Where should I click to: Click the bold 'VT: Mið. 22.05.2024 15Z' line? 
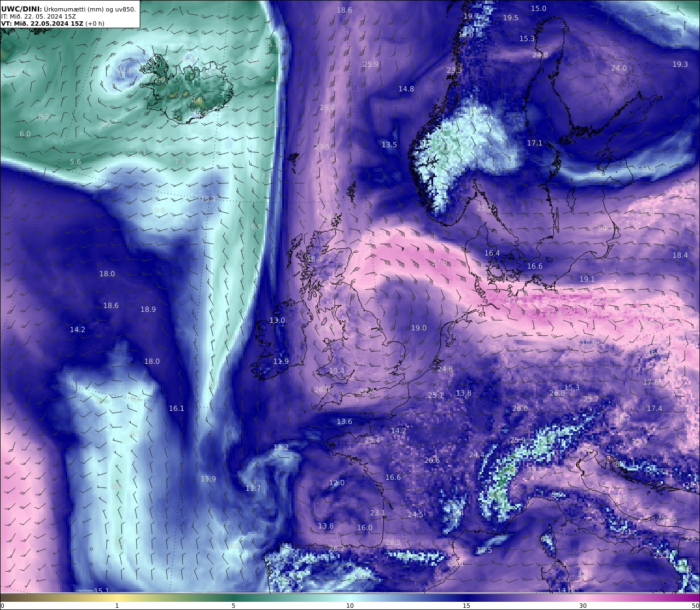(42, 24)
